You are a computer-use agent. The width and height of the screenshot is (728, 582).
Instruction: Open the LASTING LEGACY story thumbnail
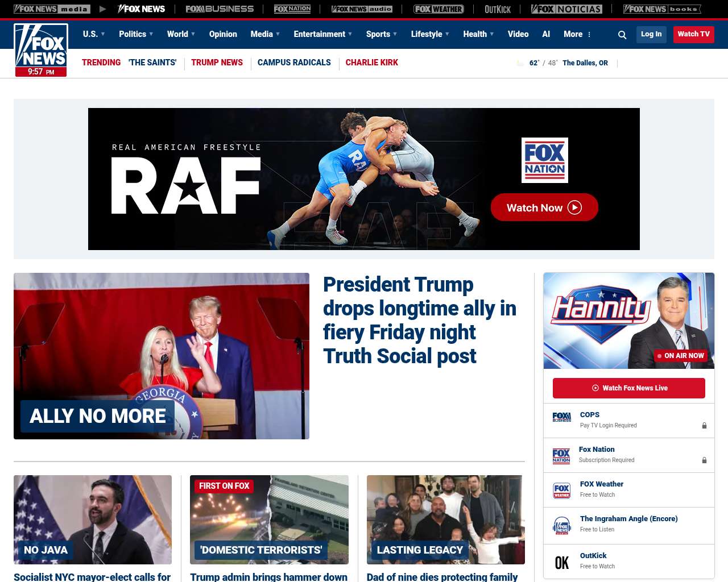tap(446, 519)
